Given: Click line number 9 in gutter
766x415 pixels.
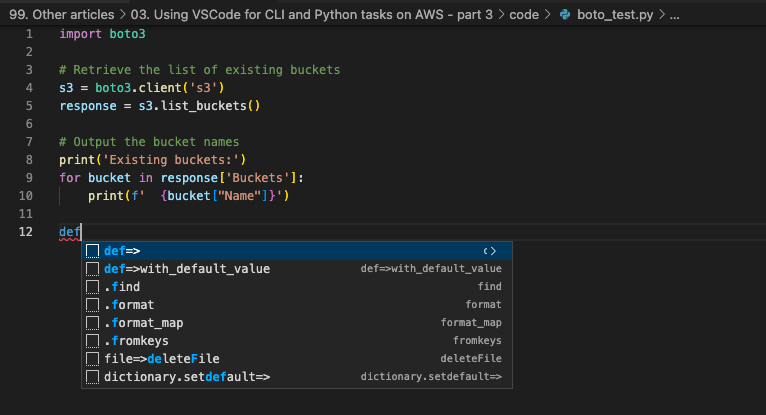Looking at the screenshot, I should 29,178.
